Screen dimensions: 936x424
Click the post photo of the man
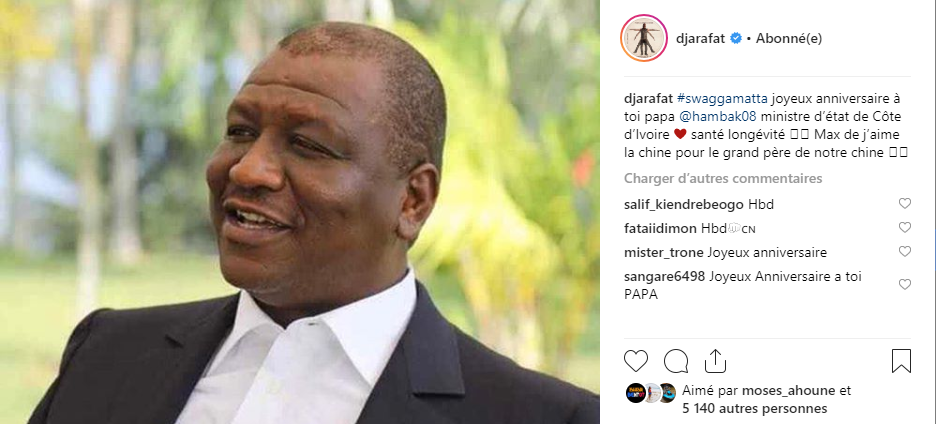300,212
